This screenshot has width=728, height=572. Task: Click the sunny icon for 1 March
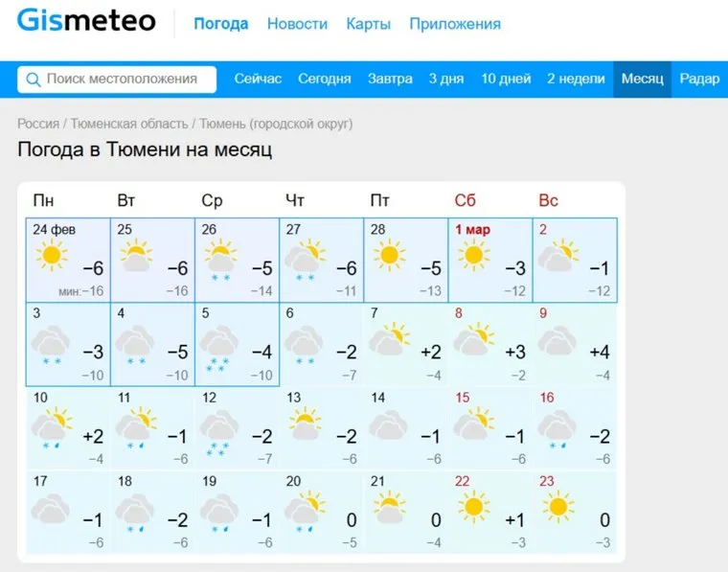pos(472,255)
